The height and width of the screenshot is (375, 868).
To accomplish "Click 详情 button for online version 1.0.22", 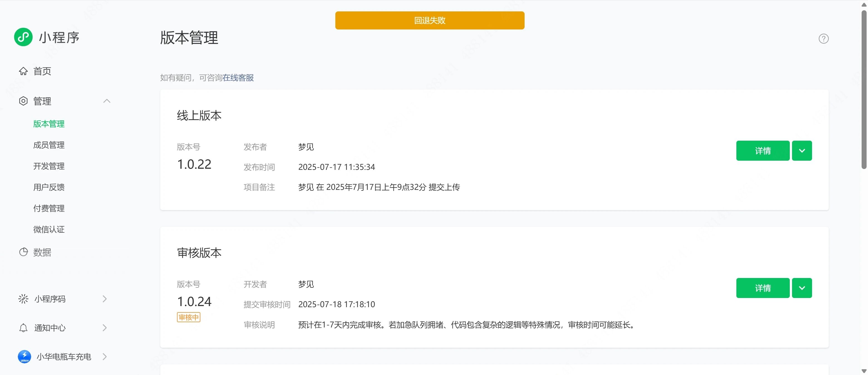I will pyautogui.click(x=763, y=151).
